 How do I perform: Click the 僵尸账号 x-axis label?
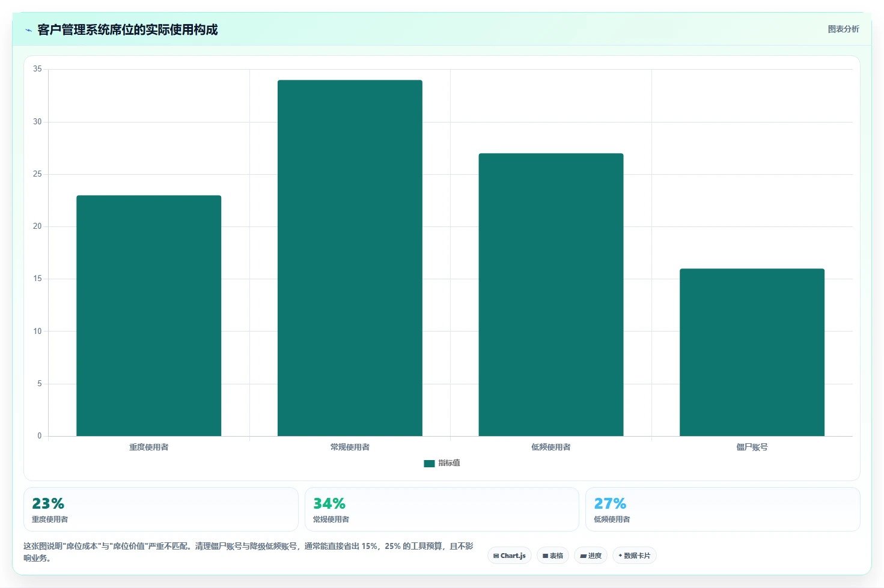pyautogui.click(x=752, y=447)
